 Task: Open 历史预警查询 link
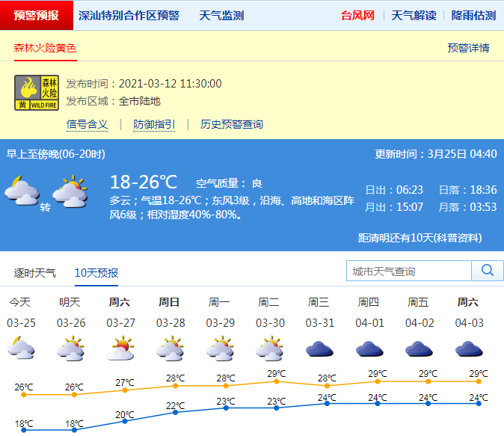(x=231, y=124)
